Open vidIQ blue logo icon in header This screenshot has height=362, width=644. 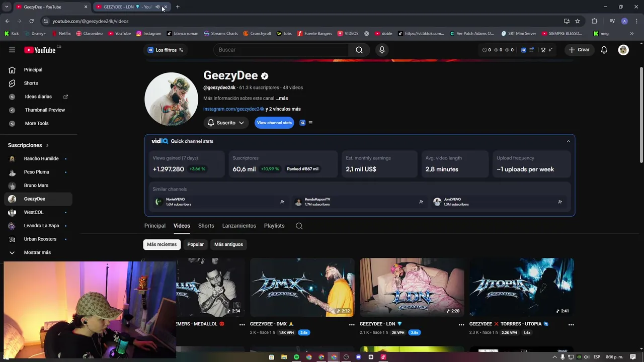point(524,50)
